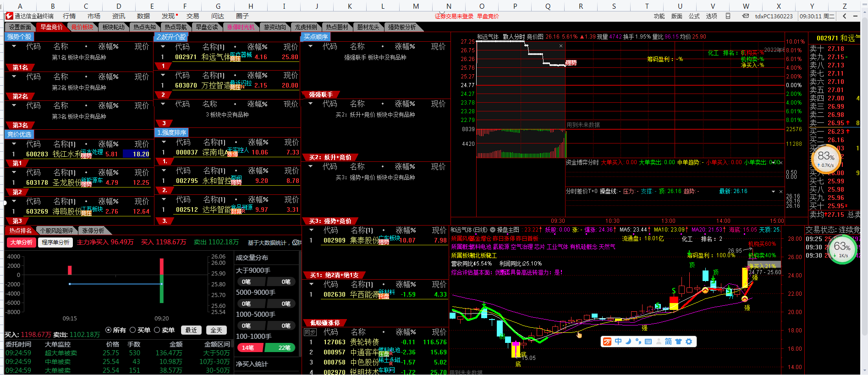868x375 pixels.
Task: Select the 所有 radio button
Action: (109, 330)
